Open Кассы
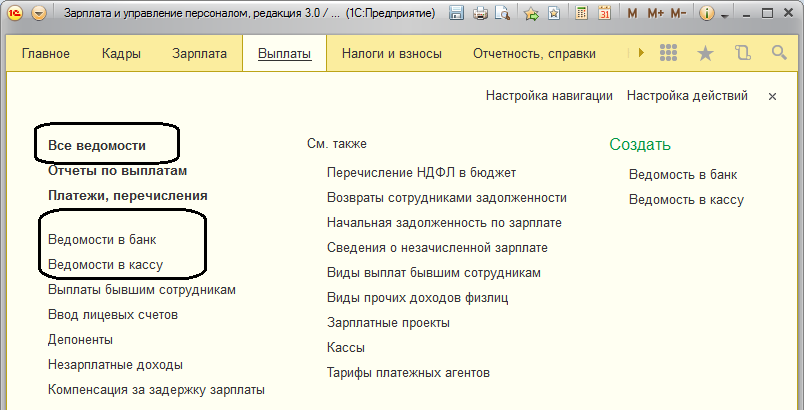This screenshot has height=410, width=804. pos(346,348)
